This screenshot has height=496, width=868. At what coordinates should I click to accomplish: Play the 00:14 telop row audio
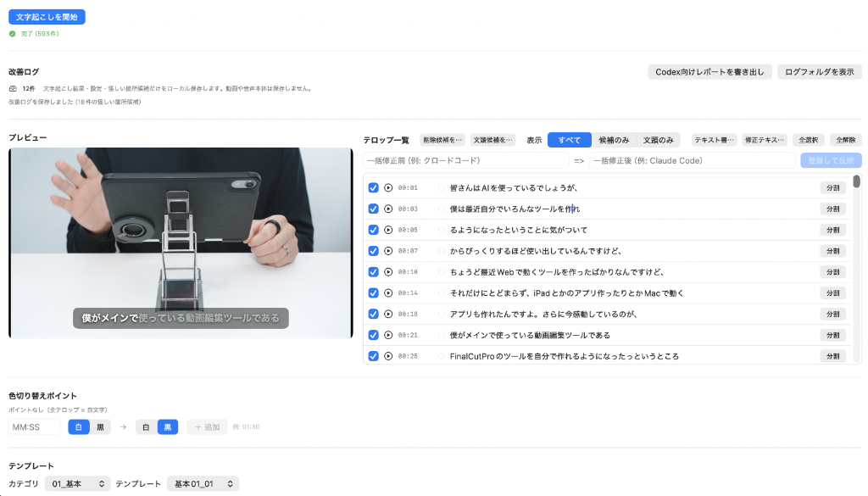click(388, 293)
